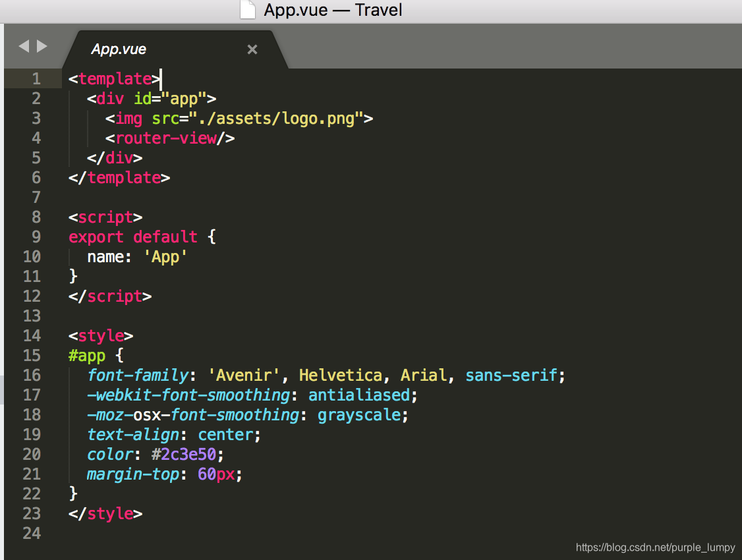This screenshot has width=742, height=560.
Task: Click the back navigation arrow in tab bar
Action: point(24,46)
